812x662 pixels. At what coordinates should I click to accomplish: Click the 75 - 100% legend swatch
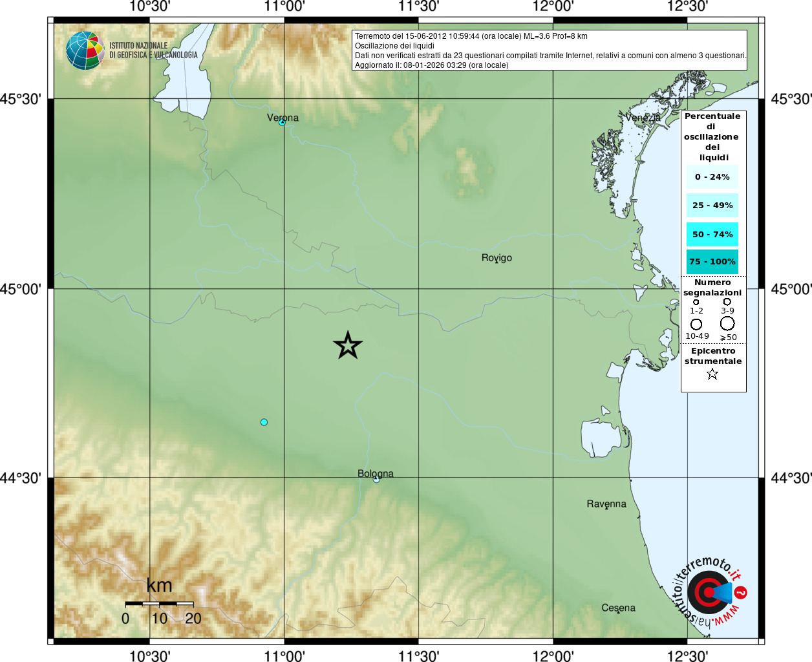tap(712, 261)
